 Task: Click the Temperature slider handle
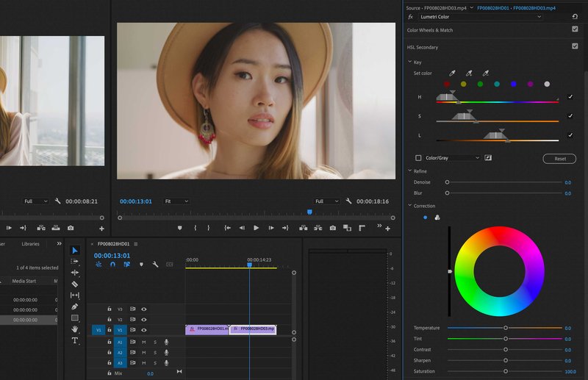506,328
